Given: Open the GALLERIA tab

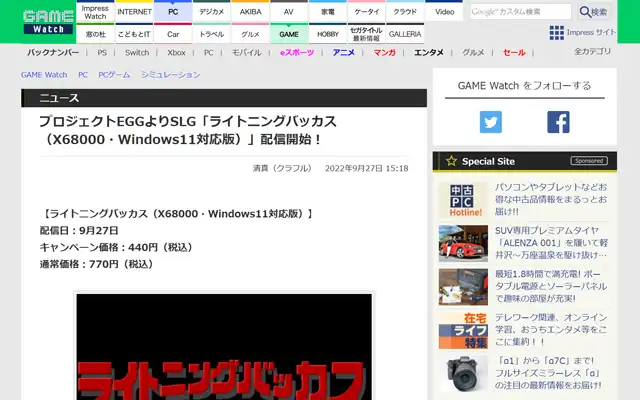Looking at the screenshot, I should coord(405,34).
